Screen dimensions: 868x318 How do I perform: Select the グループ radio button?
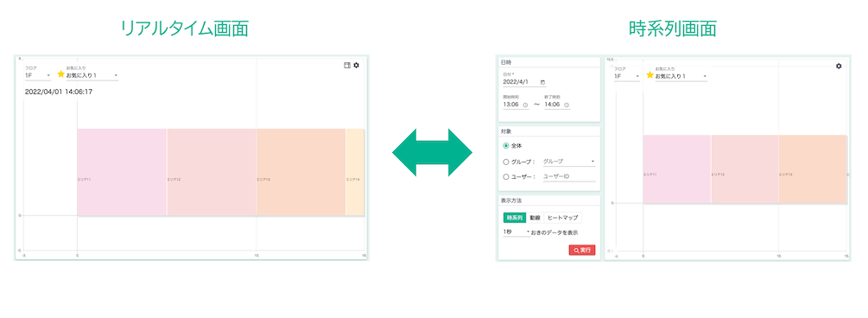point(506,162)
